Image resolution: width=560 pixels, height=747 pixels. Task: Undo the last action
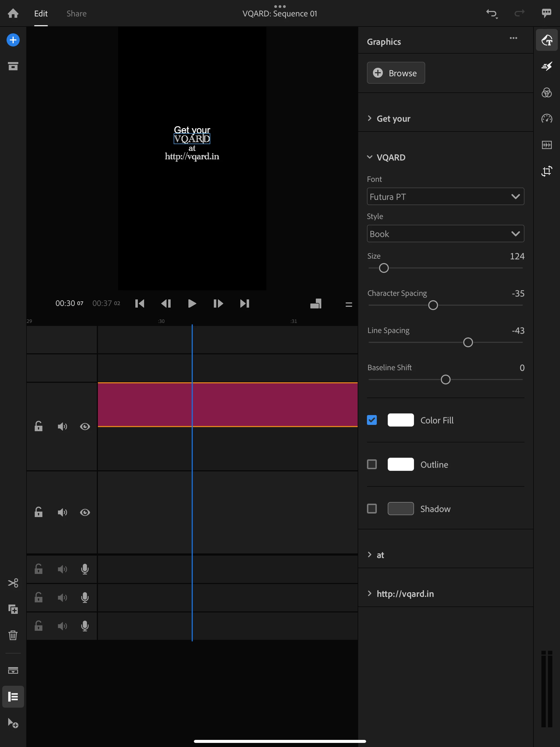pyautogui.click(x=491, y=13)
